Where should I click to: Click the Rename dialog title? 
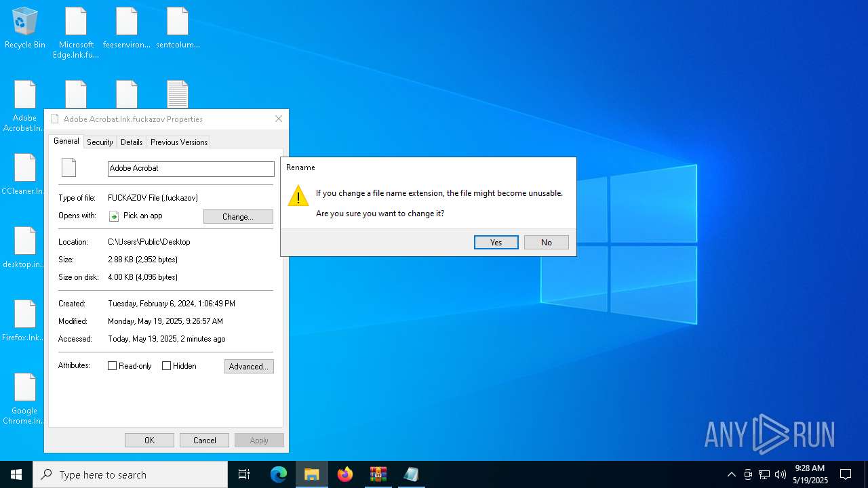[300, 167]
